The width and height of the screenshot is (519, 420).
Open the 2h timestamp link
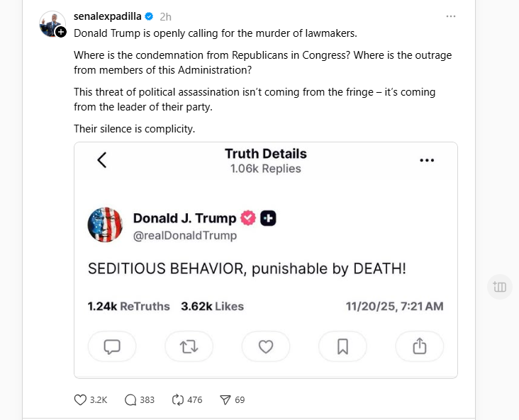click(166, 16)
